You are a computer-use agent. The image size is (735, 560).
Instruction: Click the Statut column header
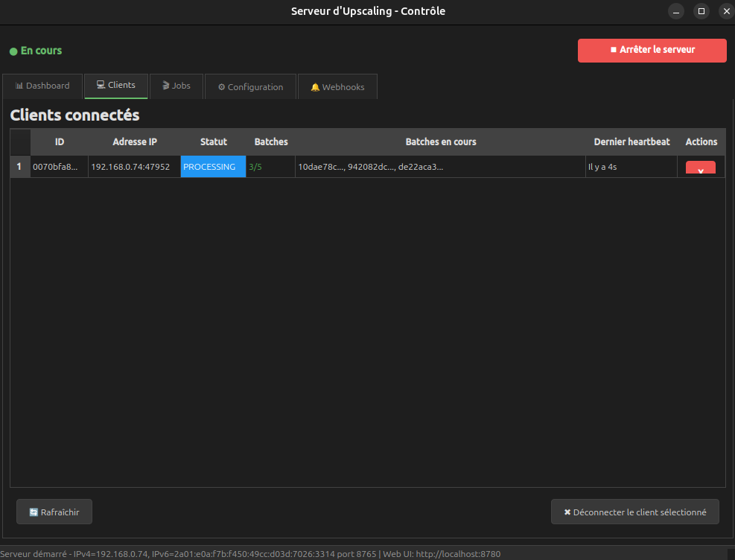[214, 141]
